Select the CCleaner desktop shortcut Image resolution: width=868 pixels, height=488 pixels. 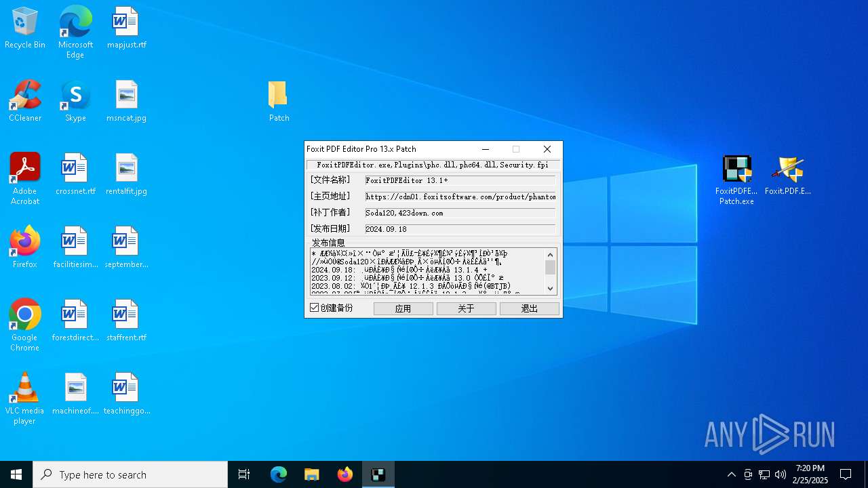coord(25,102)
